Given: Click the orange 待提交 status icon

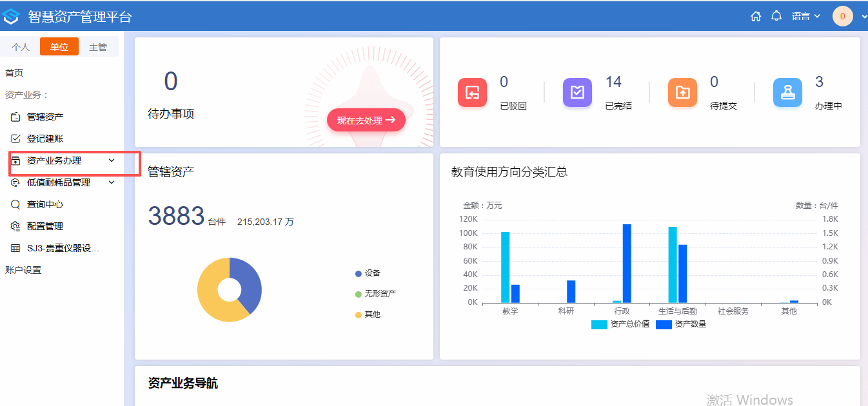Looking at the screenshot, I should pyautogui.click(x=682, y=93).
